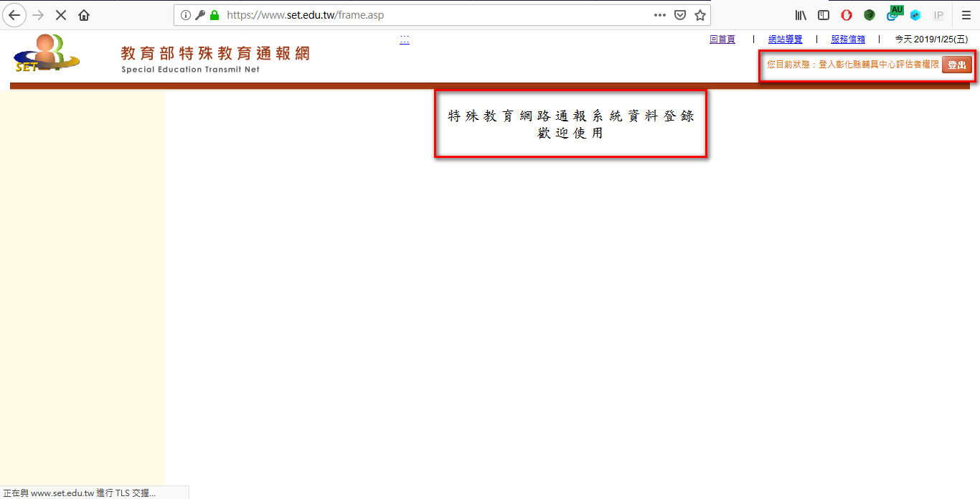Open the Firefox hamburger menu
The height and width of the screenshot is (499, 980).
(x=966, y=14)
